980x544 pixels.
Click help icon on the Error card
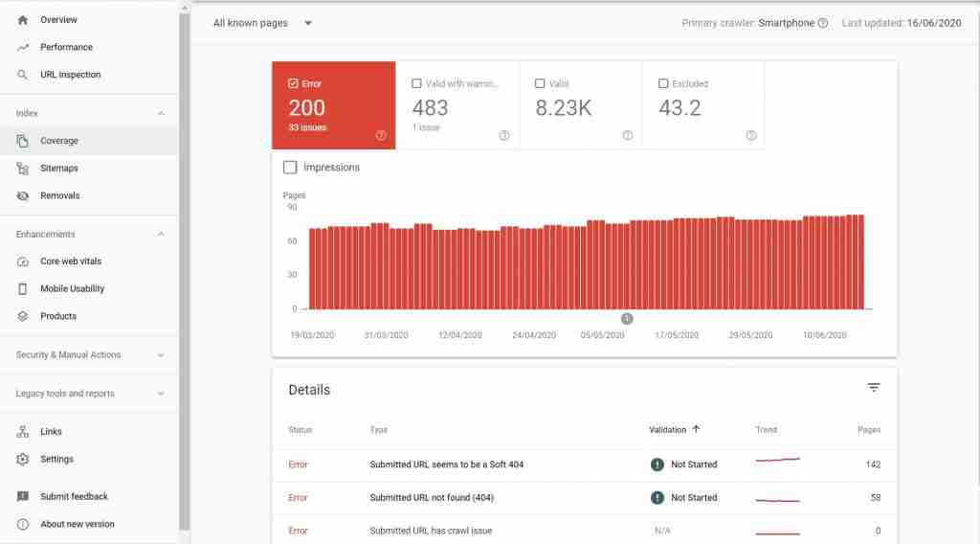coord(381,136)
